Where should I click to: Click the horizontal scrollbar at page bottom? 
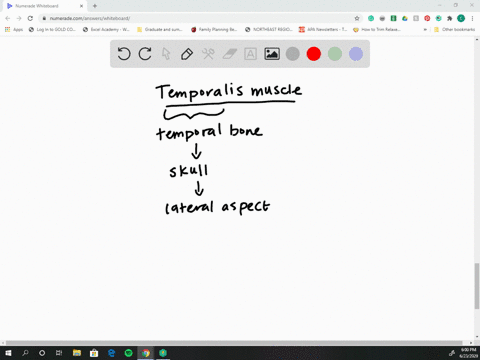[234, 343]
